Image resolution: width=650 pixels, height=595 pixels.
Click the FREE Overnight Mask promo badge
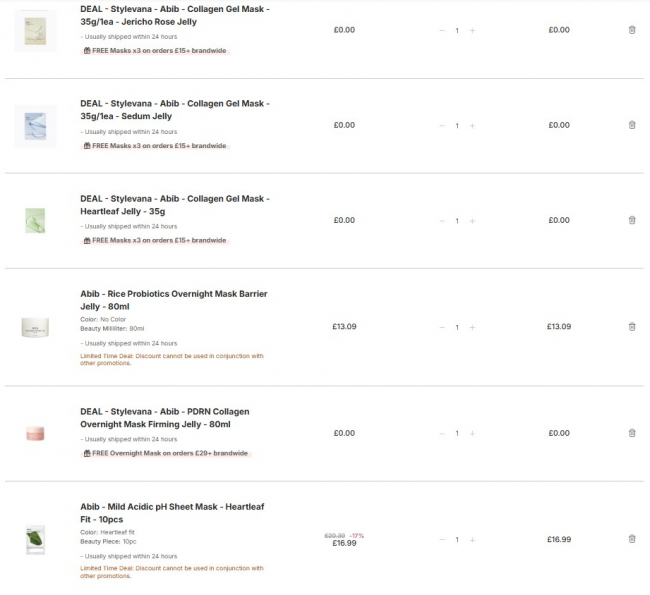coord(165,453)
